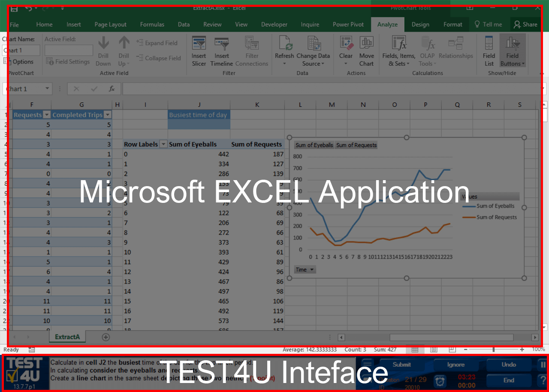Click the zoom in plus button
Image resolution: width=549 pixels, height=392 pixels.
pyautogui.click(x=522, y=350)
